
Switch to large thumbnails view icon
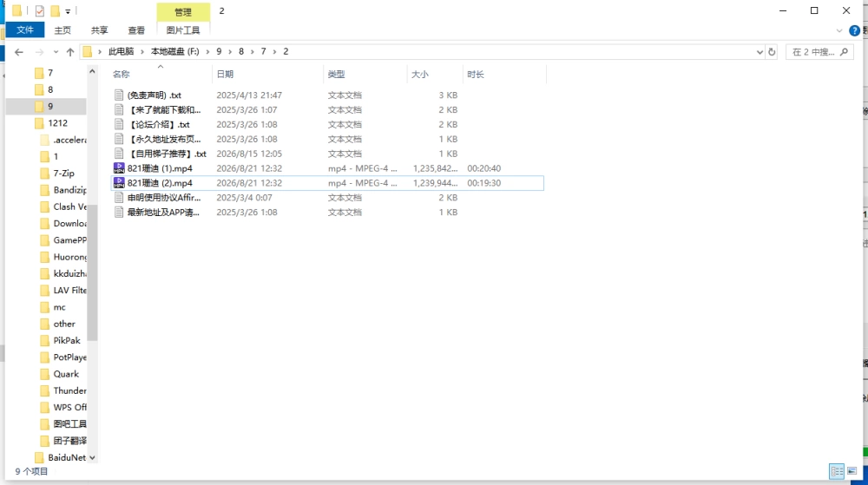click(x=852, y=472)
